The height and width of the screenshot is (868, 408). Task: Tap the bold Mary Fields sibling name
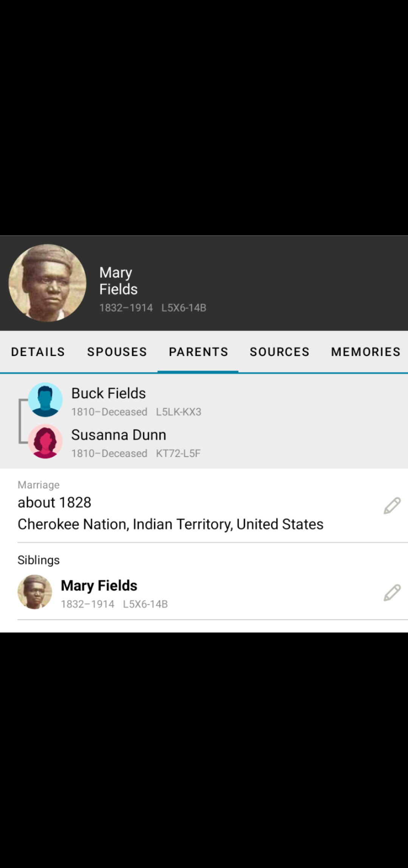click(99, 585)
